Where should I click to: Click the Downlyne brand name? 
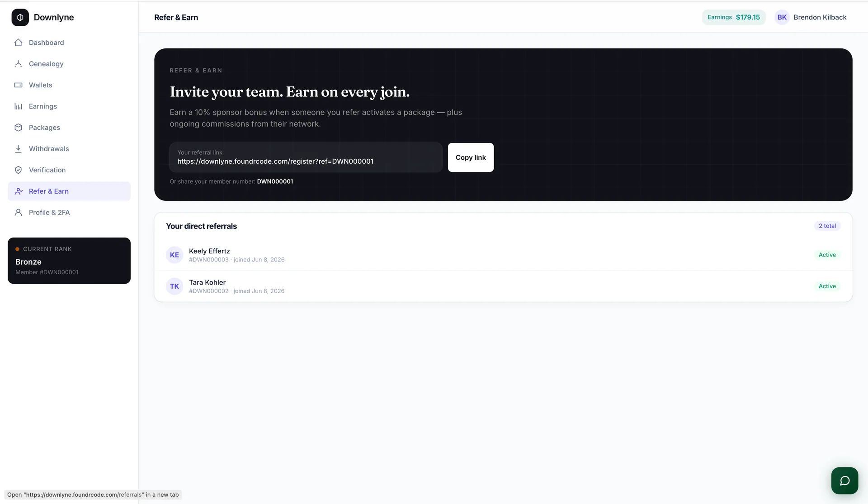[x=54, y=17]
